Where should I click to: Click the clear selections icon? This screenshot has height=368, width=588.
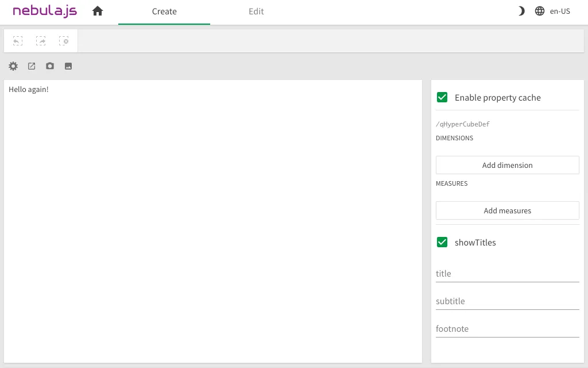[64, 41]
